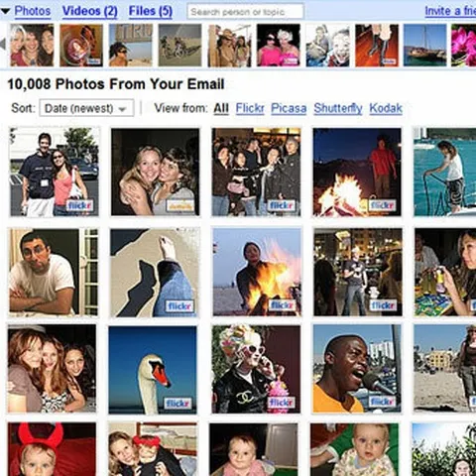Open the pink flower thumbnail in the top strip

click(463, 46)
